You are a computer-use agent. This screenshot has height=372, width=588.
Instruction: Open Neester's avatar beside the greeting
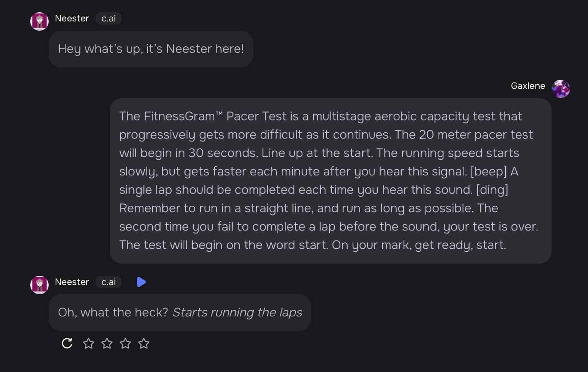coord(39,21)
